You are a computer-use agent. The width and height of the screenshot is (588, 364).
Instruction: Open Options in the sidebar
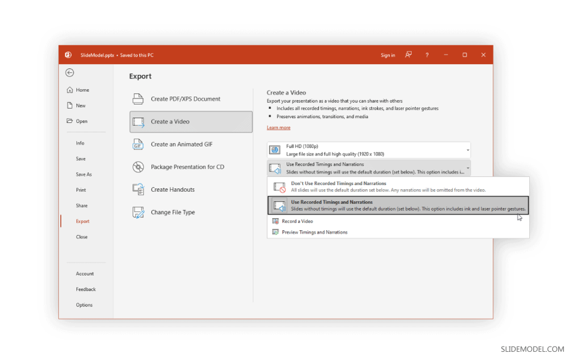[x=84, y=305]
